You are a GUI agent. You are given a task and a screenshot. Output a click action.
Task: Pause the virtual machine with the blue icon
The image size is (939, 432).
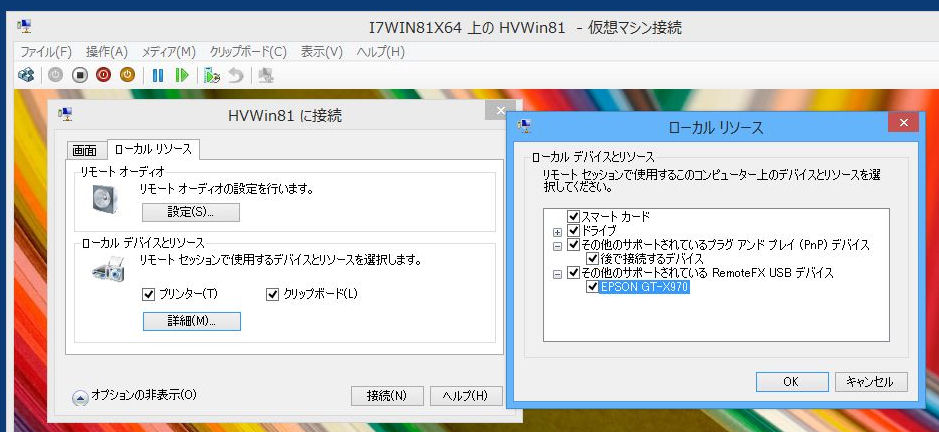point(157,75)
